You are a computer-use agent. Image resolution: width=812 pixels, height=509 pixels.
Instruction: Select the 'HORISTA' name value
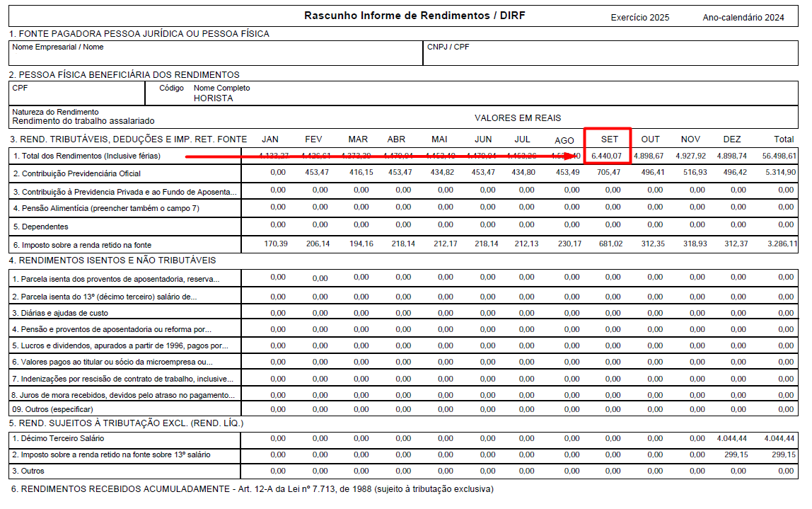coord(214,98)
